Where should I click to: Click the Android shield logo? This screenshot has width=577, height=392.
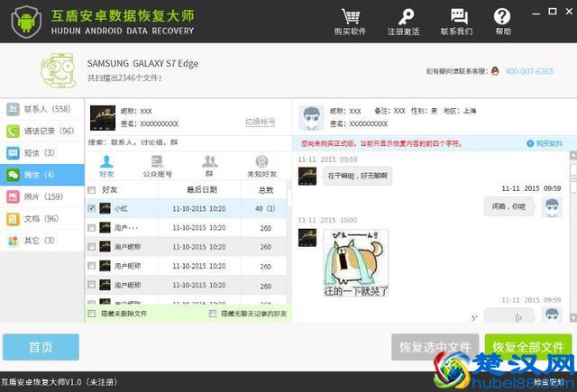[x=26, y=22]
